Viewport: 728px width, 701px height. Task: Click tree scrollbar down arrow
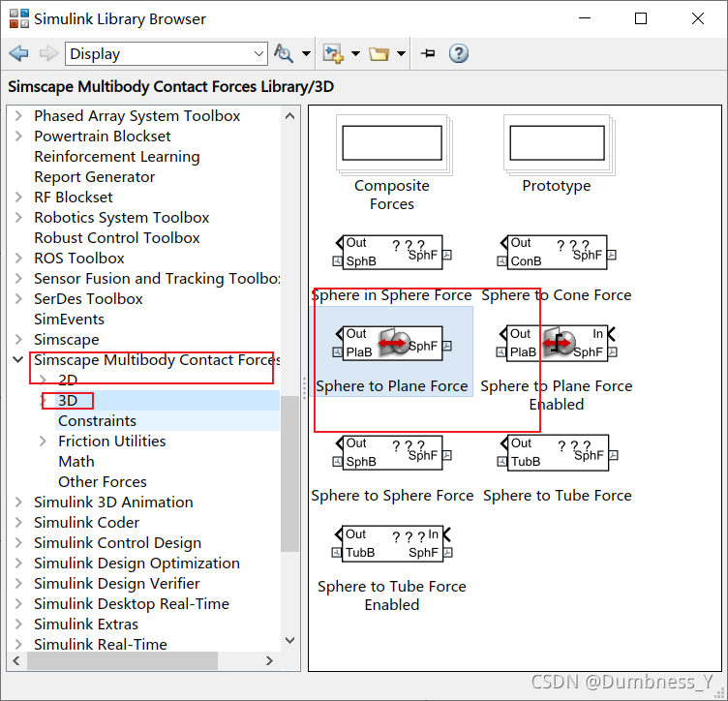point(289,641)
